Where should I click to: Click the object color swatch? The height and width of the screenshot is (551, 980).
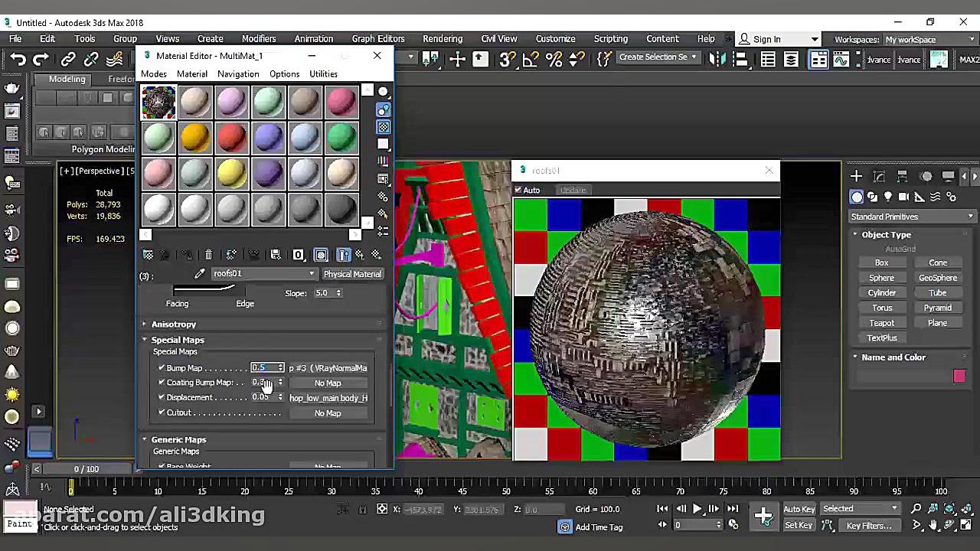tap(959, 376)
